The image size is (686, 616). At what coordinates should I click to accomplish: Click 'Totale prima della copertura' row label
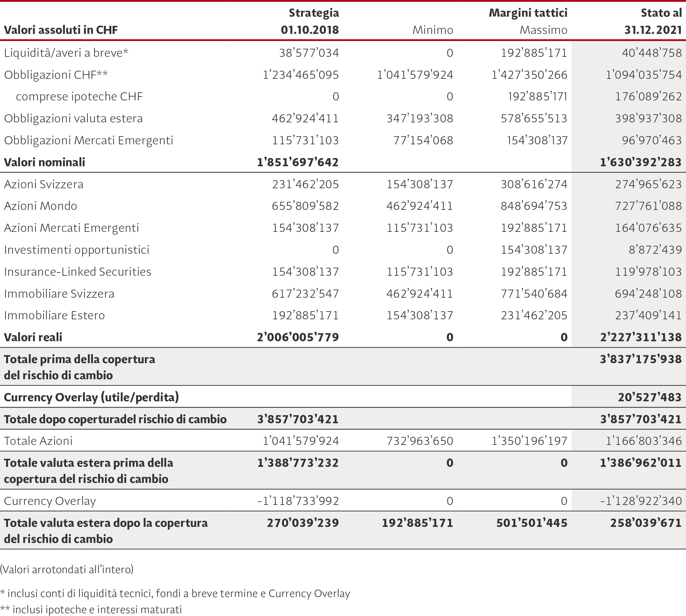[79, 368]
